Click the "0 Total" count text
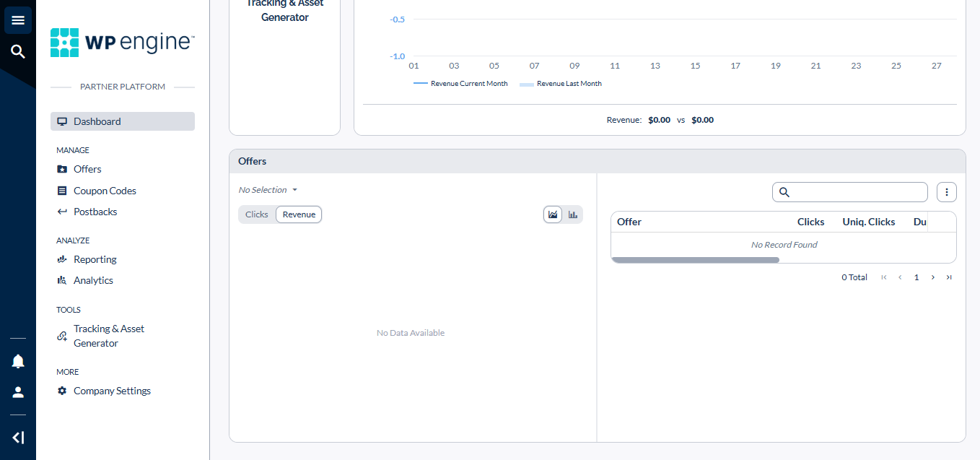 click(854, 277)
